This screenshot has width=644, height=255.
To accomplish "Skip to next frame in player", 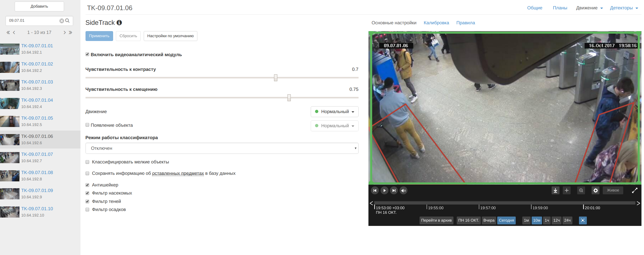I will pyautogui.click(x=394, y=190).
